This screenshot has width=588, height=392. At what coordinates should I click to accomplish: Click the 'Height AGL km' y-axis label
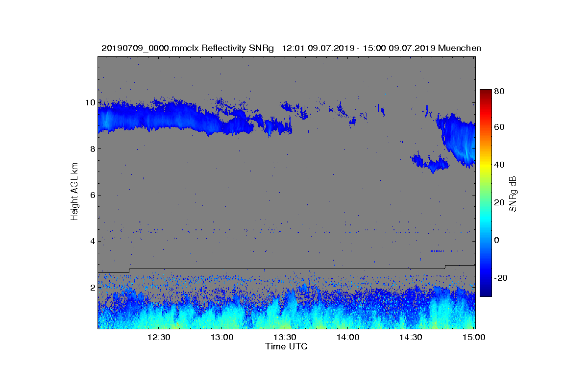click(x=74, y=193)
